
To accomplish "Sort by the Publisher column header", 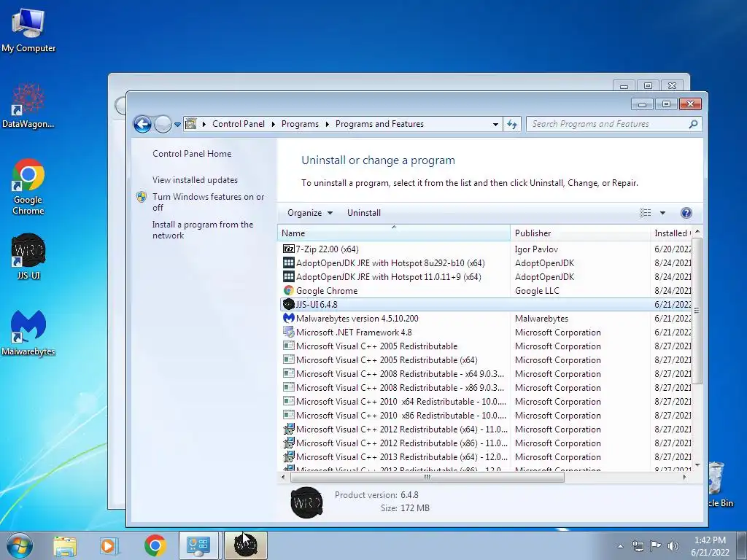I will click(580, 233).
